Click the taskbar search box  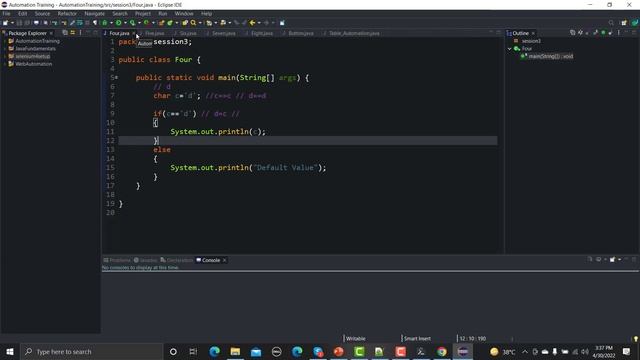pos(91,351)
